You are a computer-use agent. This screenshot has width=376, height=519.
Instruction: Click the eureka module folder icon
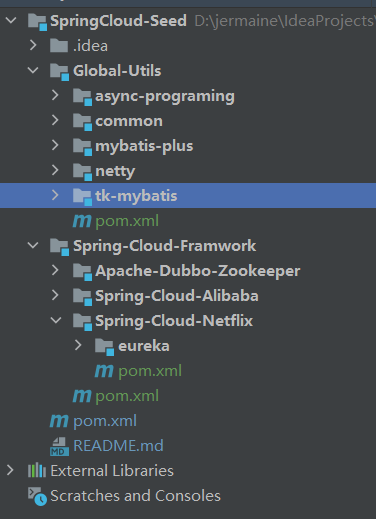(105, 347)
